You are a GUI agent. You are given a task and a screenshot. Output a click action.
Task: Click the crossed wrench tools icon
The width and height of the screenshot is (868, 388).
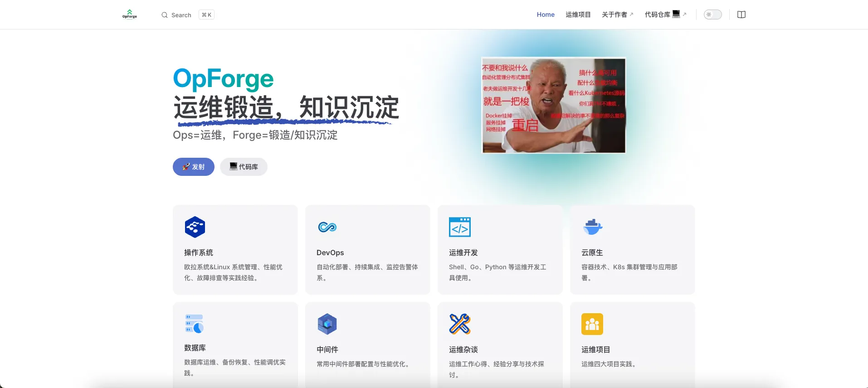click(x=459, y=324)
